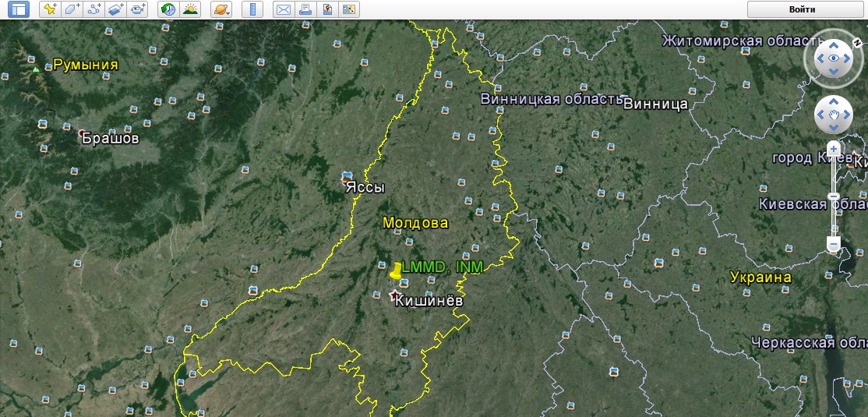Print the current map view
868x417 pixels.
[x=305, y=9]
